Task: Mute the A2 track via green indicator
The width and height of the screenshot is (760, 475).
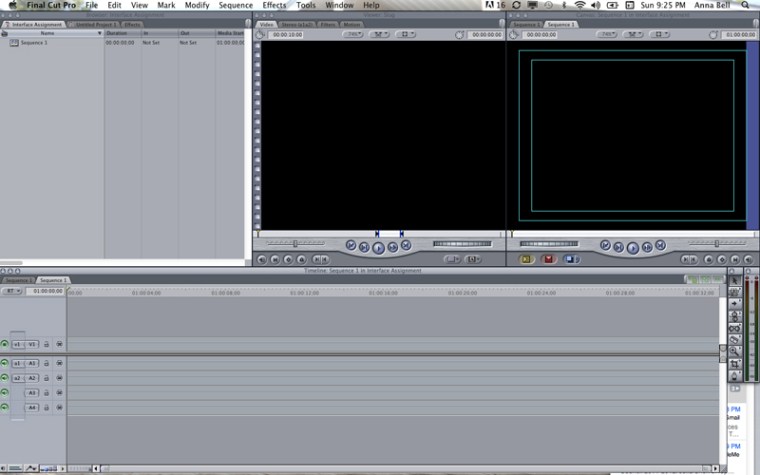Action: coord(5,378)
